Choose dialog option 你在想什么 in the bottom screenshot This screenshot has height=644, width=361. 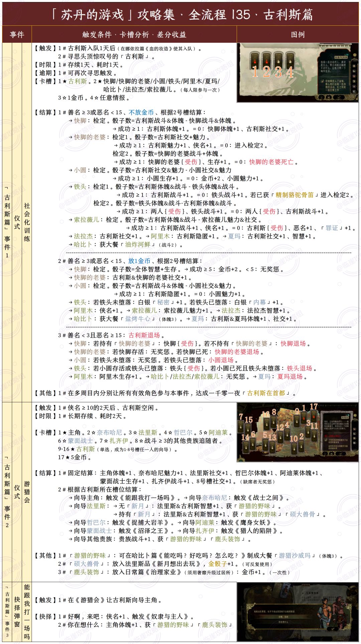click(283, 622)
